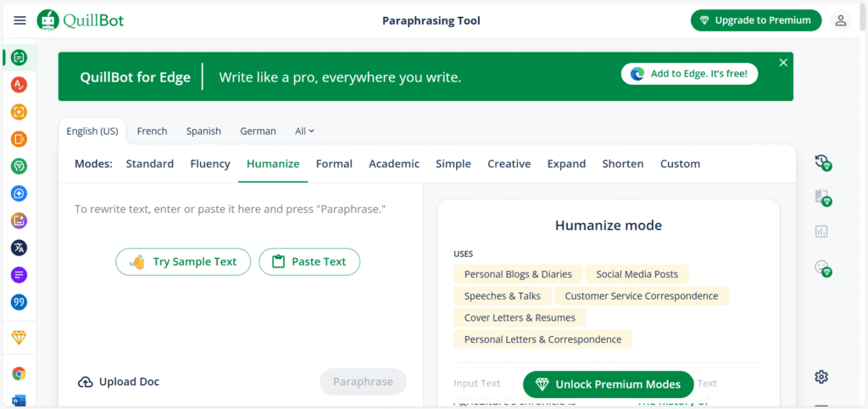868x409 pixels.
Task: Click the yellow Premium diamond sidebar icon
Action: coord(19,338)
